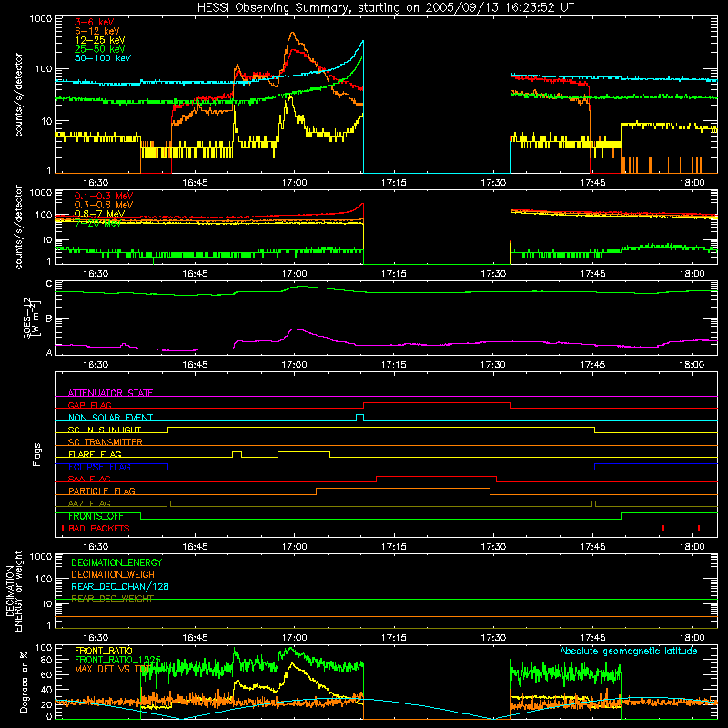Click counts/s/detector axis title of MeV panel
Screen dimensions: 728x728
(18, 227)
